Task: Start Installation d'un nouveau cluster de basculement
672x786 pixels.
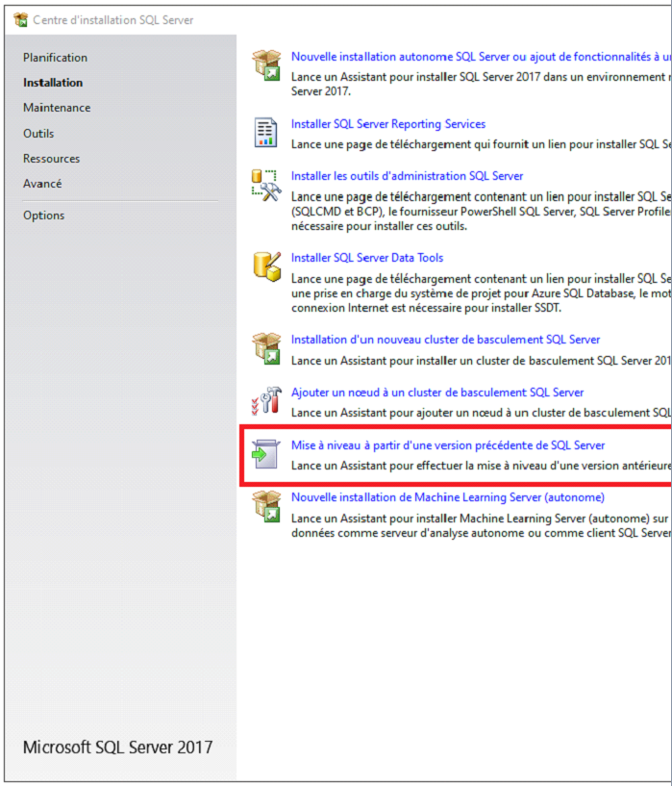Action: point(445,340)
